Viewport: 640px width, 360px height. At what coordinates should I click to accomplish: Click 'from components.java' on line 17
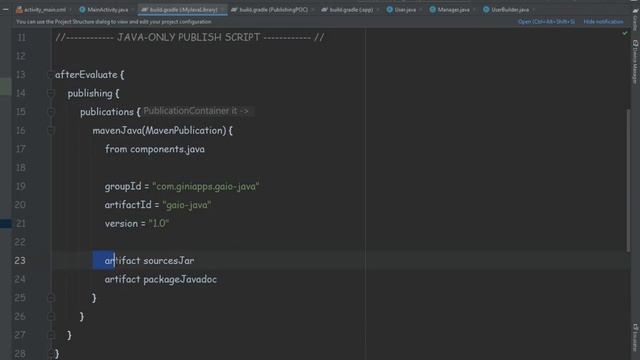[155, 149]
